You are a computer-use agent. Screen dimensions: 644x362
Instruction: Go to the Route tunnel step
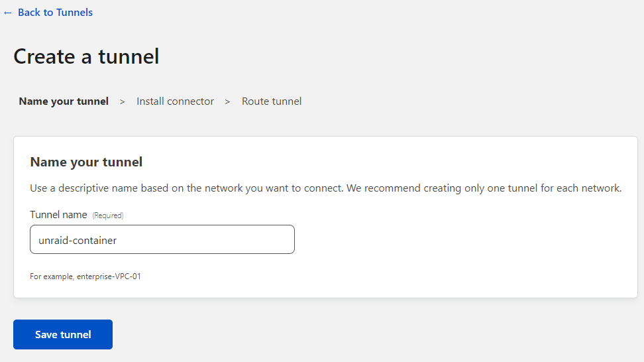pyautogui.click(x=272, y=101)
